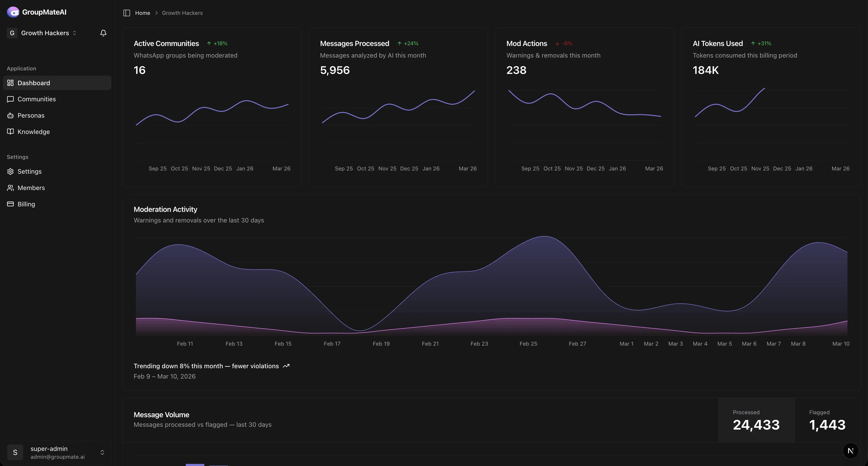Expand the dev tools button in bottom right

(850, 451)
